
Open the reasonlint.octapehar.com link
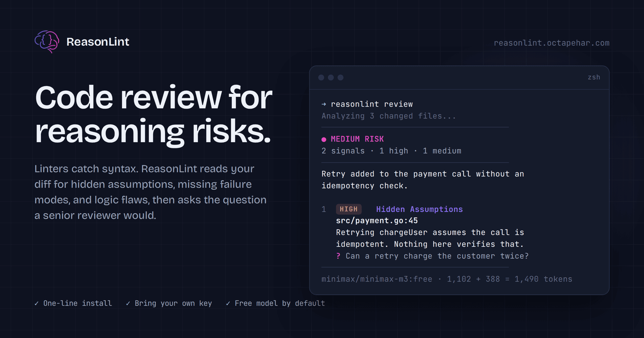(x=551, y=43)
